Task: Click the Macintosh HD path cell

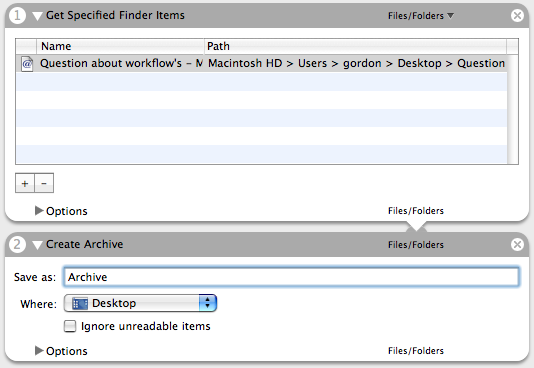Action: coord(356,63)
